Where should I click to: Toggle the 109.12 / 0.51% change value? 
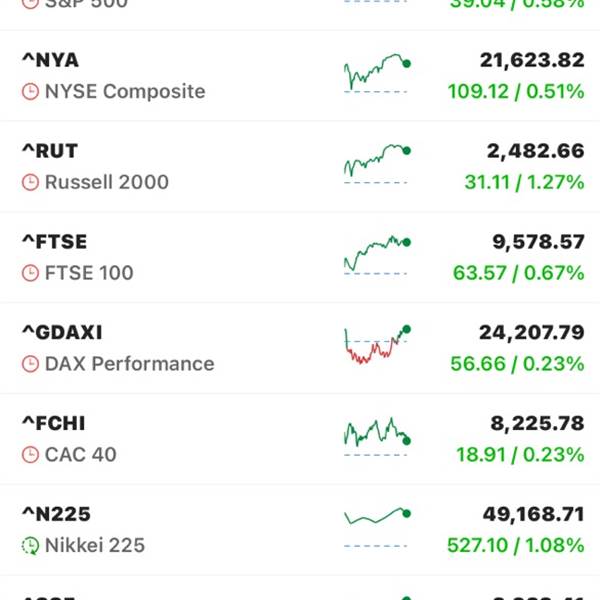tap(516, 92)
